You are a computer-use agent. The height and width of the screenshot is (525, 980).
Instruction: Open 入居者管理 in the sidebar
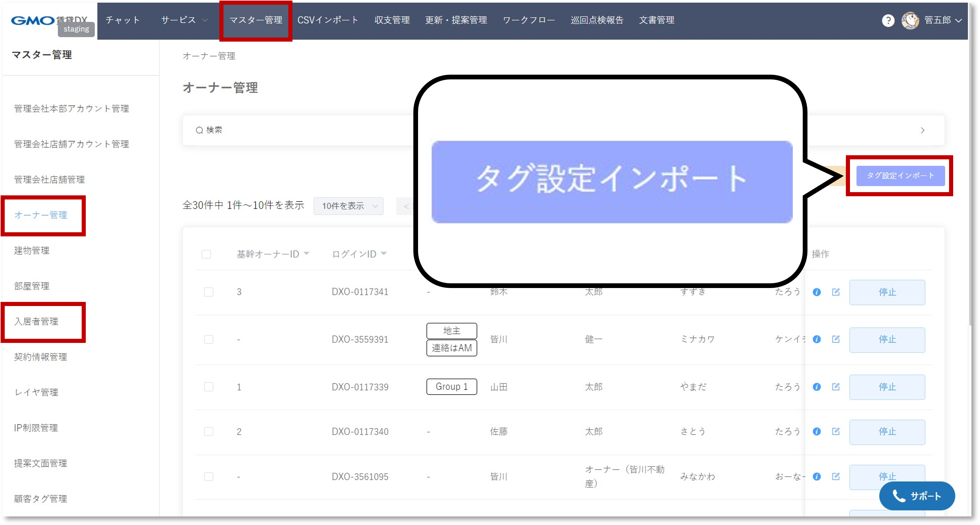[37, 322]
